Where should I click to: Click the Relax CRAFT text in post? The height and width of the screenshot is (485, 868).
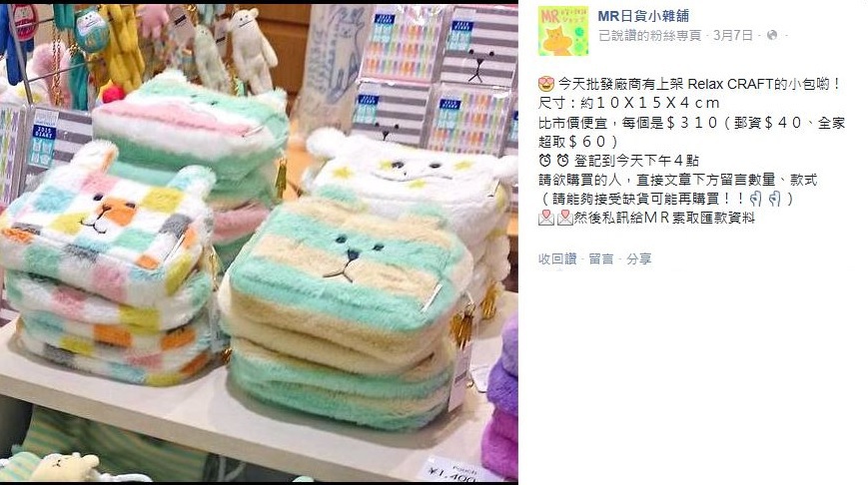point(730,84)
